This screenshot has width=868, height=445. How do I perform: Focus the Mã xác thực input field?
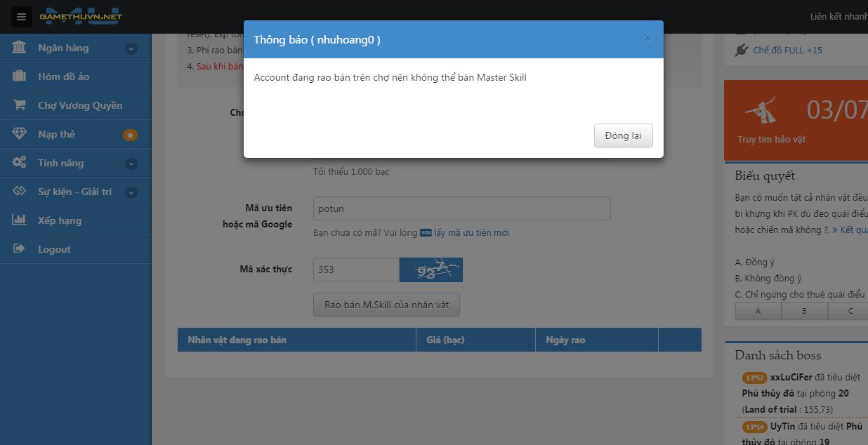click(x=356, y=270)
